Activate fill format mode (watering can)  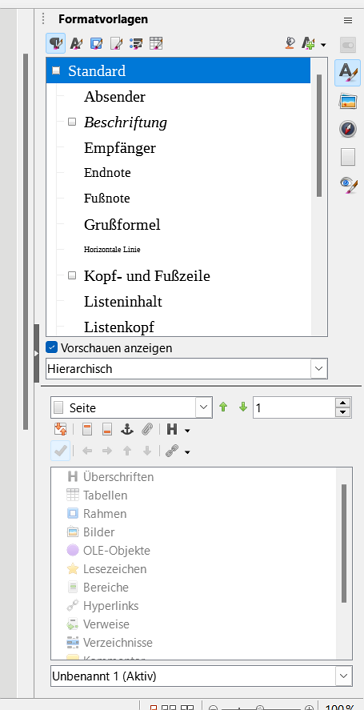tap(291, 43)
